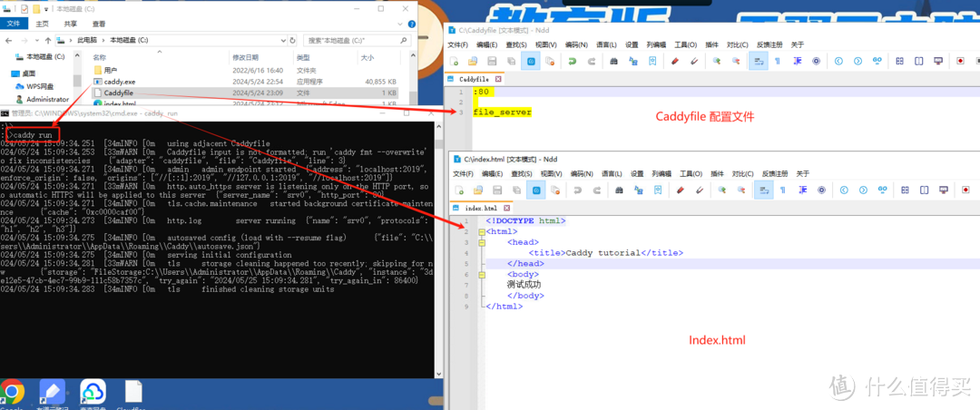Open 共享 tab in File Explorer ribbon

[71, 24]
